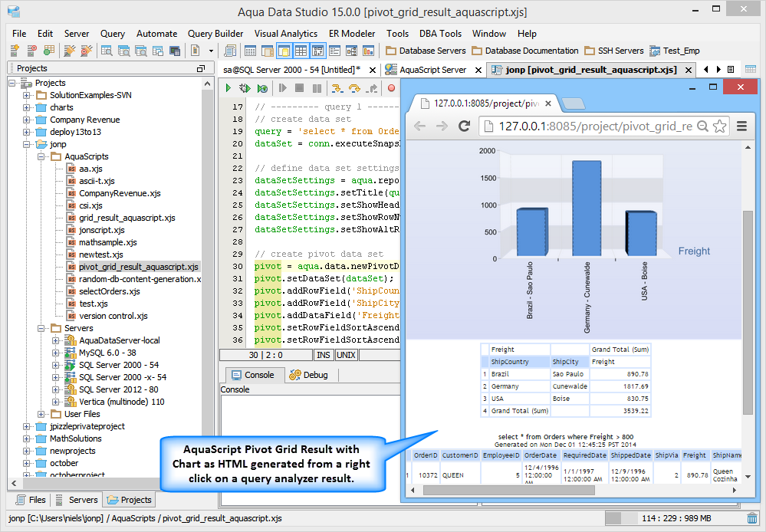Open the Query Builder menu
The image size is (766, 532).
click(x=215, y=33)
